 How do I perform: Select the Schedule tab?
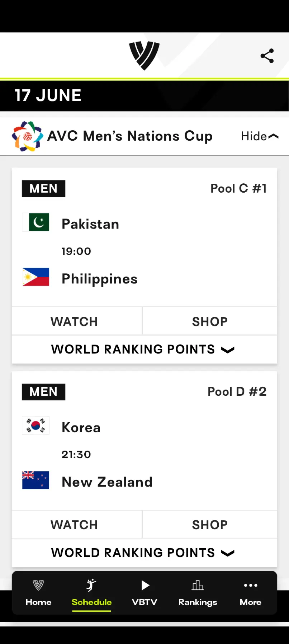tap(91, 593)
